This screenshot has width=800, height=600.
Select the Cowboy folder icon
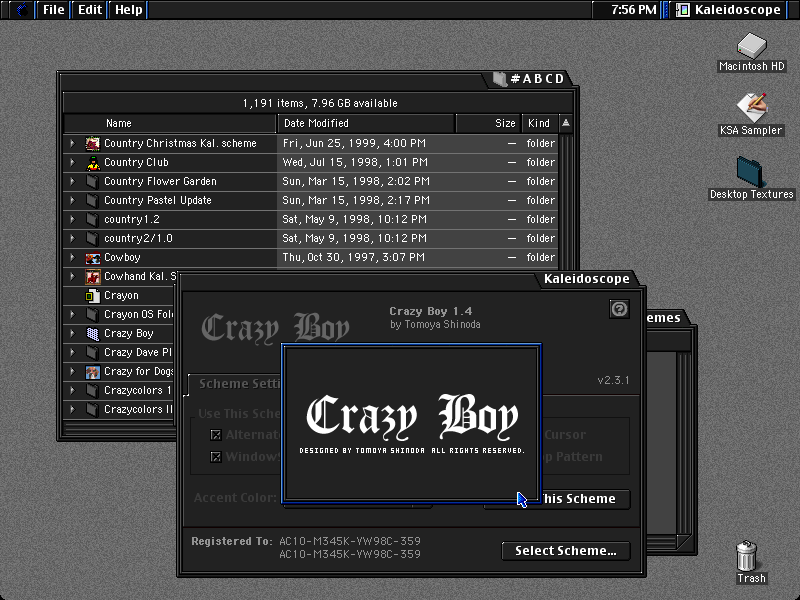[x=92, y=257]
